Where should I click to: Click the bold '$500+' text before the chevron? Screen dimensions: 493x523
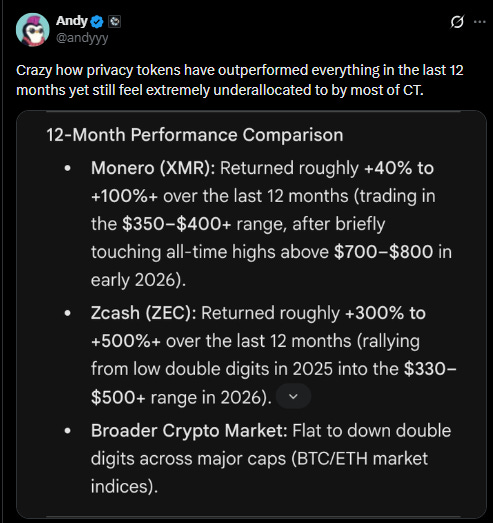(118, 398)
